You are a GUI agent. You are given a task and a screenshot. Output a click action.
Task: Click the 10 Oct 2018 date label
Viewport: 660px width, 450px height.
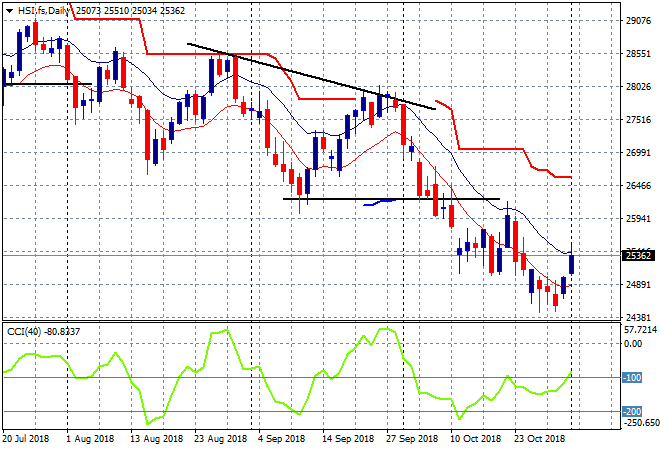[476, 439]
